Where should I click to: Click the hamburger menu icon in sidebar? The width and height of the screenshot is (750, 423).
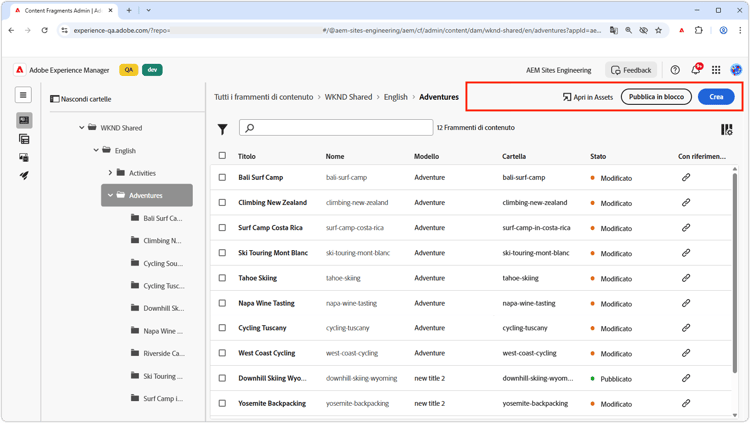[x=23, y=96]
